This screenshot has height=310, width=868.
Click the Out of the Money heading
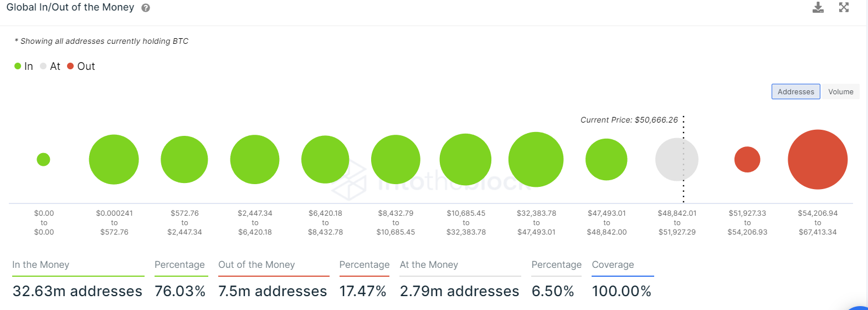[256, 265]
